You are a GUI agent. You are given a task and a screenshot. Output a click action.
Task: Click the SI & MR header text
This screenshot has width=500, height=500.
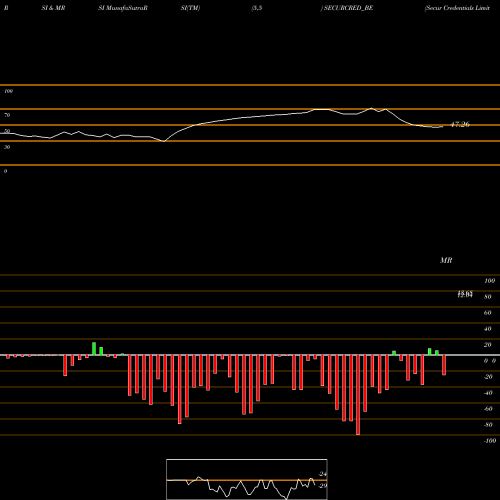tap(53, 8)
